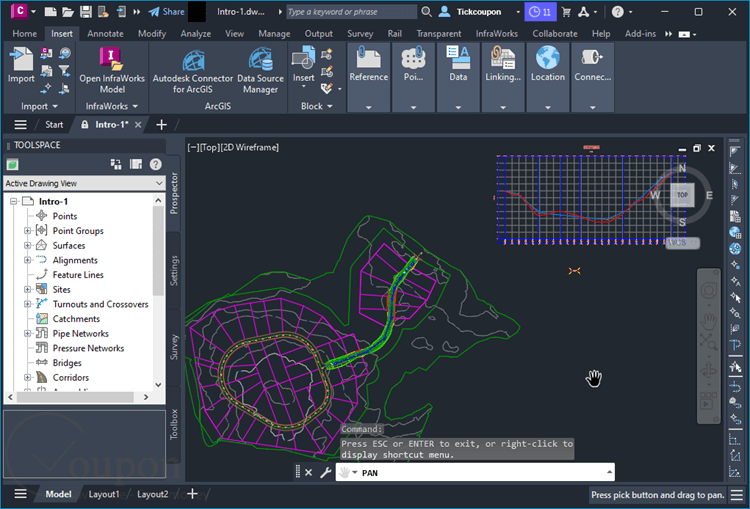The width and height of the screenshot is (750, 509).
Task: Open the Autodesk App Store cart
Action: point(566,12)
